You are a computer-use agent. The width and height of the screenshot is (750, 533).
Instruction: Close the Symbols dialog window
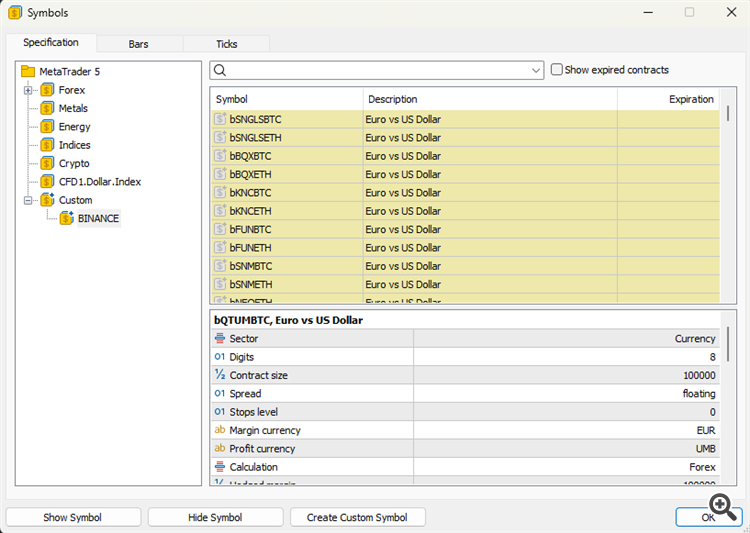point(731,12)
